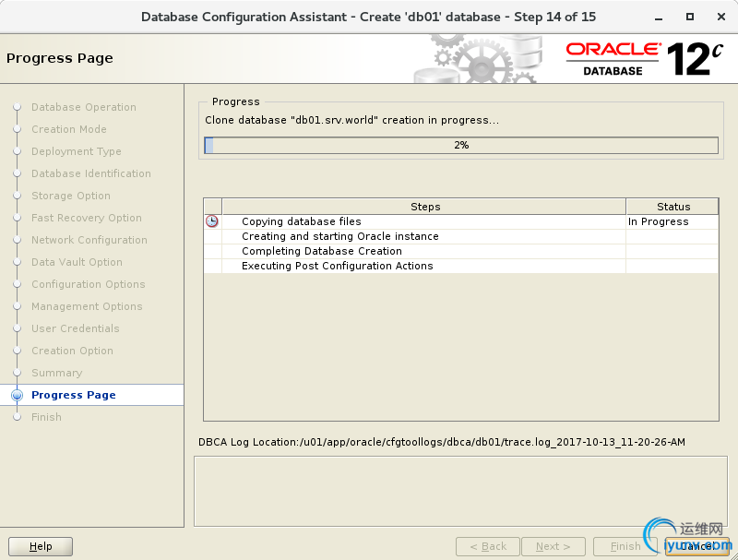The width and height of the screenshot is (738, 560).
Task: Select Database Identification step in sidebar
Action: coord(90,173)
